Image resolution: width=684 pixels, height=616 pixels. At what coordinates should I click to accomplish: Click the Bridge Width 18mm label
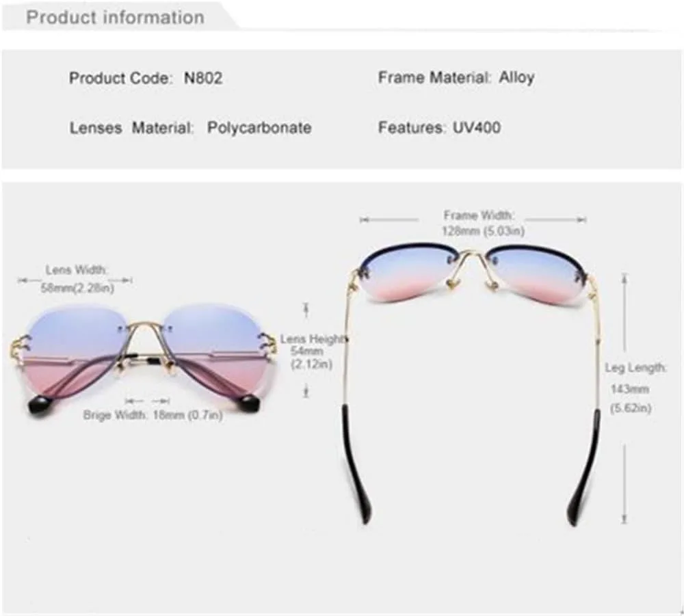153,415
